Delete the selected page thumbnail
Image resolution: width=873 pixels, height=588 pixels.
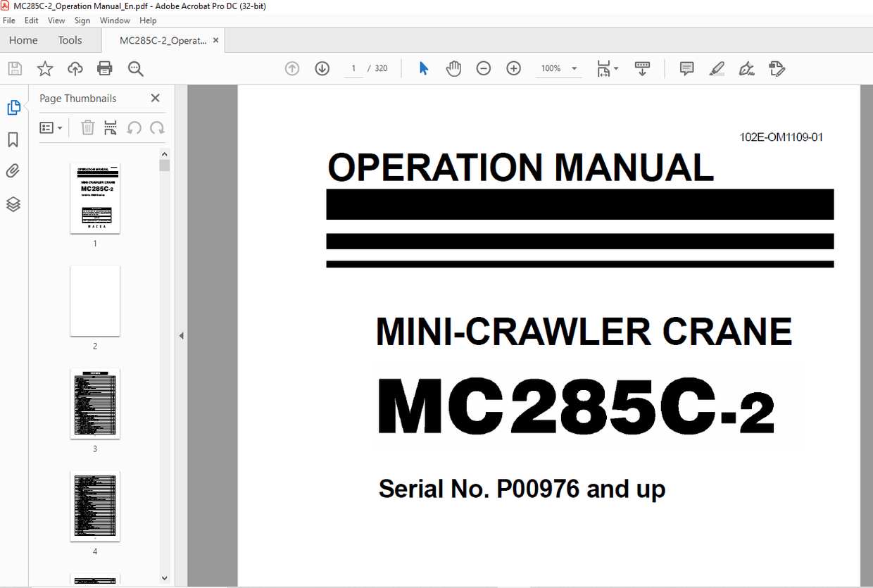pos(87,127)
